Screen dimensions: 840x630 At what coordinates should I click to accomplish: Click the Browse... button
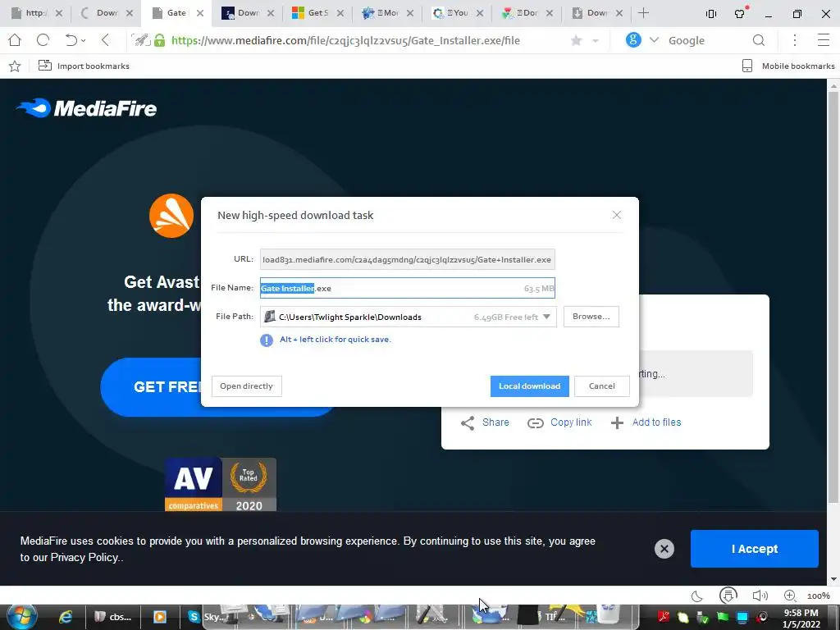[591, 317]
